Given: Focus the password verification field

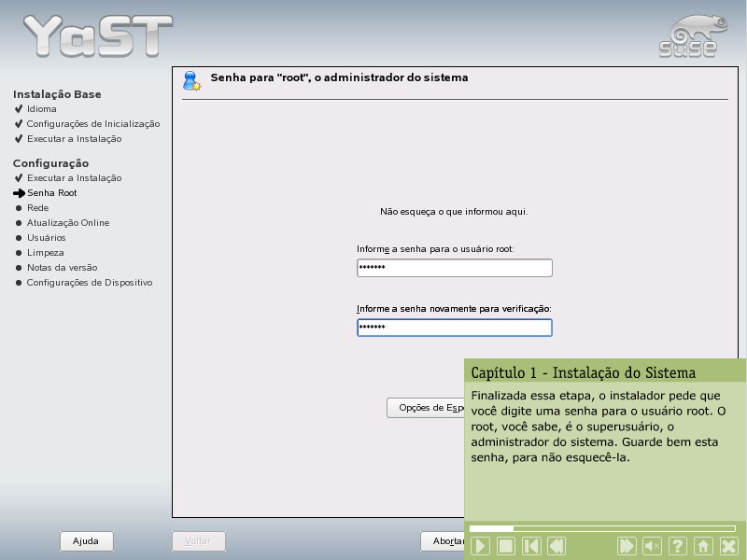Looking at the screenshot, I should point(454,328).
